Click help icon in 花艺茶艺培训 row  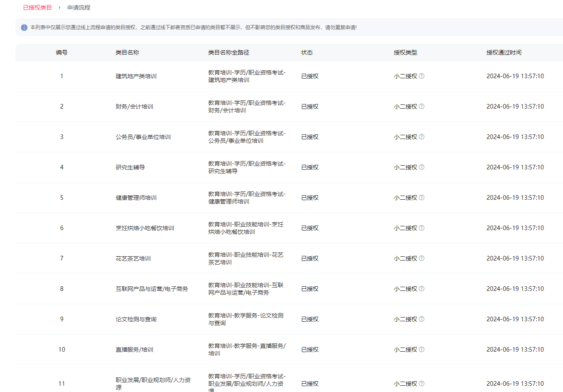pyautogui.click(x=421, y=258)
